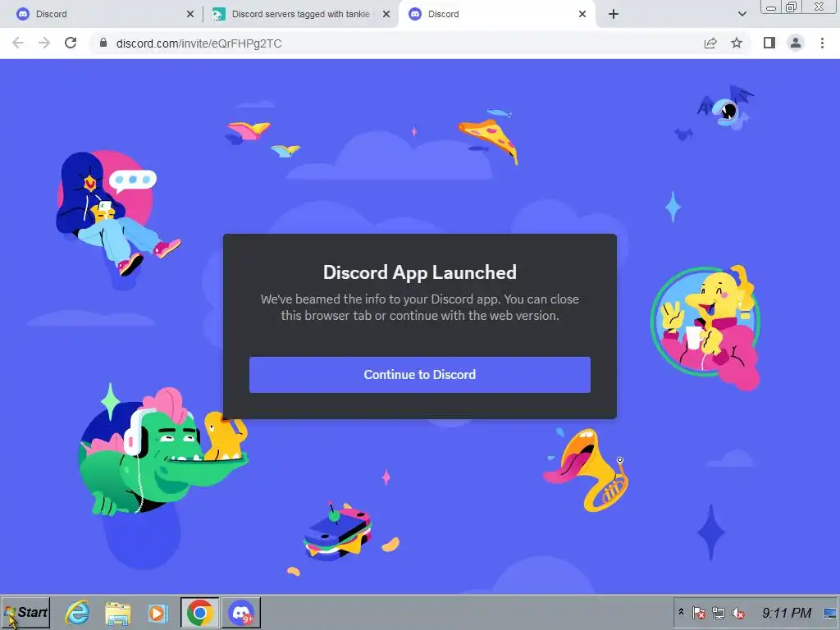
Task: Restore down the Chrome window
Action: [791, 7]
